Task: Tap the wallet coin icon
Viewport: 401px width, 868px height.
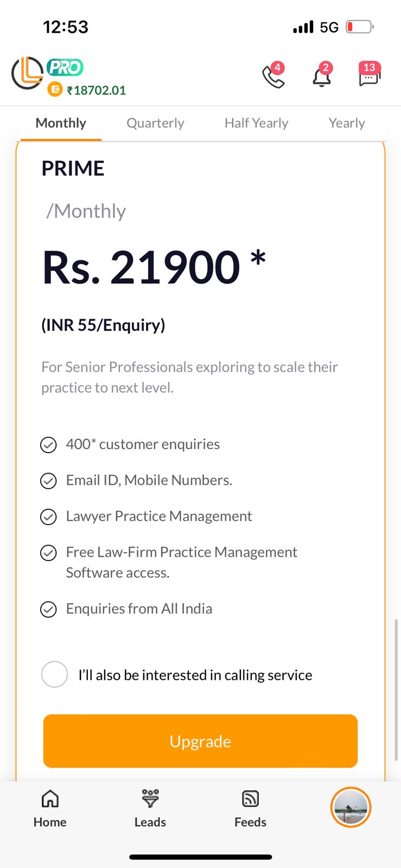Action: pyautogui.click(x=55, y=89)
